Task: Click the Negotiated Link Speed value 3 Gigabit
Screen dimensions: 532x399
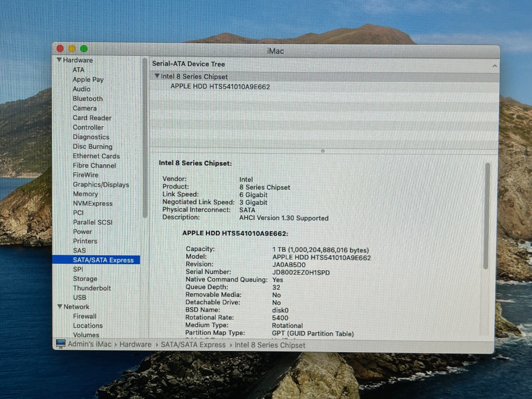Action: click(253, 202)
